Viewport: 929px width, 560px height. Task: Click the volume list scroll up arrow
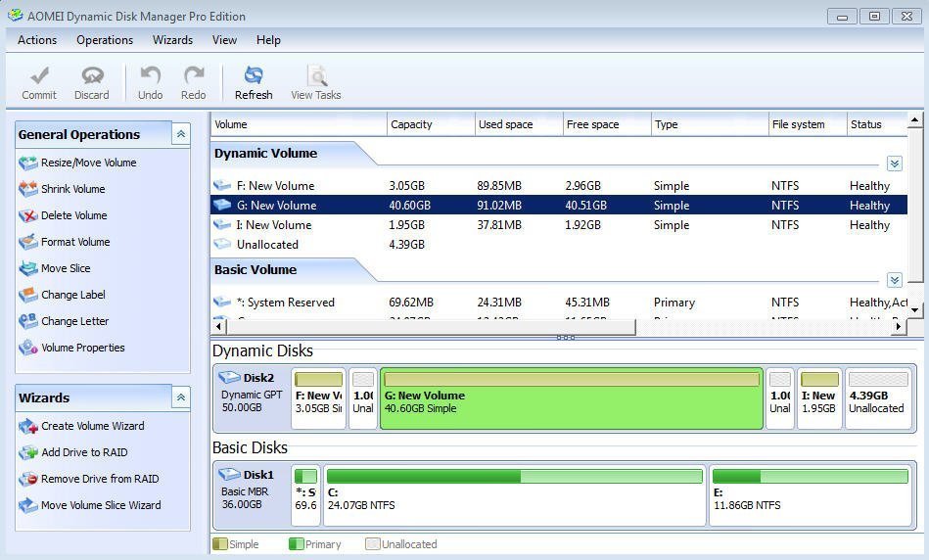pos(914,119)
